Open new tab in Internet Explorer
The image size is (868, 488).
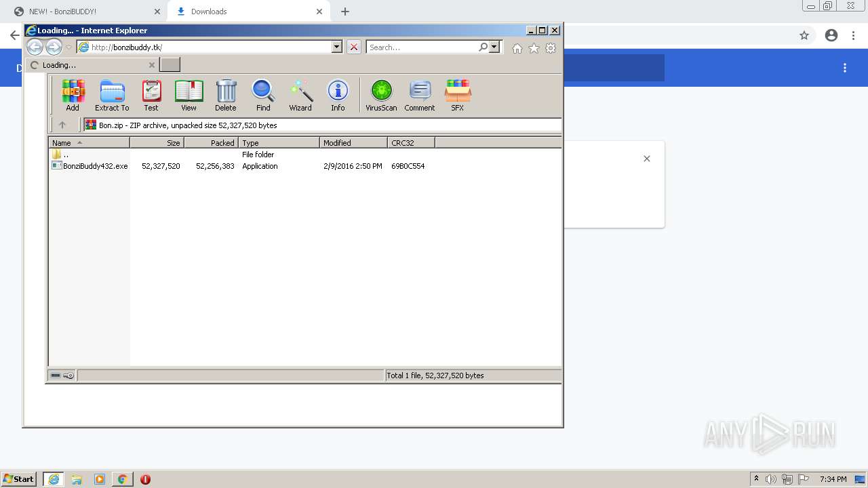[170, 64]
